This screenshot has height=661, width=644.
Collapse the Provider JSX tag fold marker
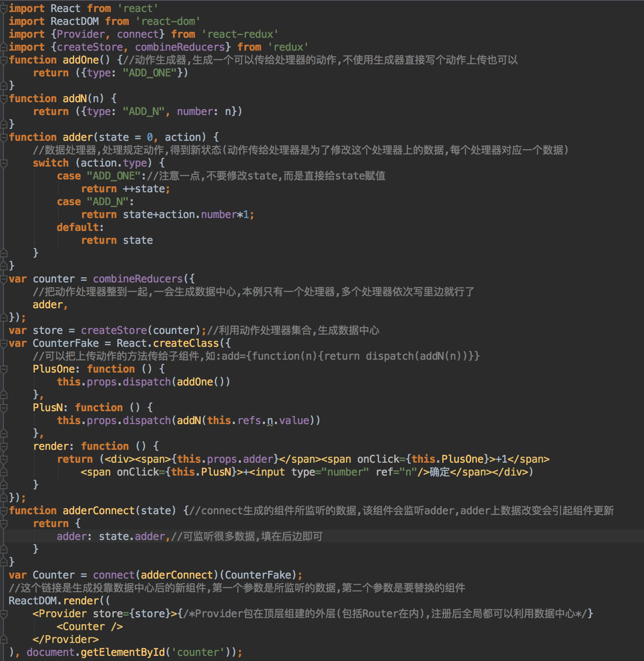pyautogui.click(x=4, y=614)
